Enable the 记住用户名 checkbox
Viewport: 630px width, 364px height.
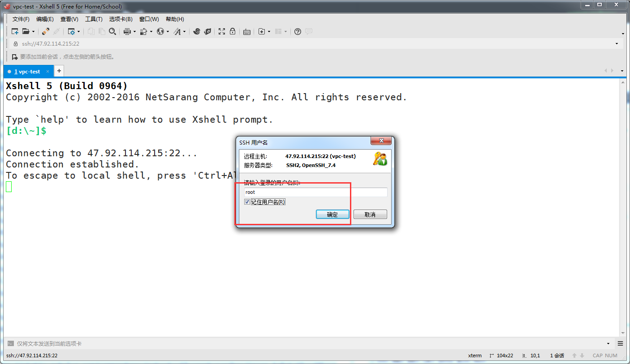coord(247,201)
